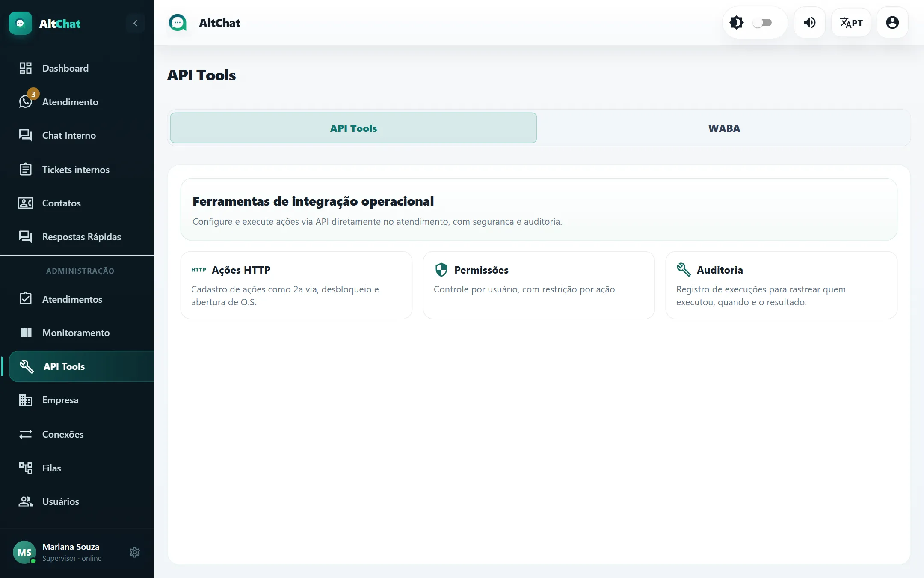The height and width of the screenshot is (578, 924).
Task: Go to Monitoramento menu entry
Action: (x=77, y=332)
